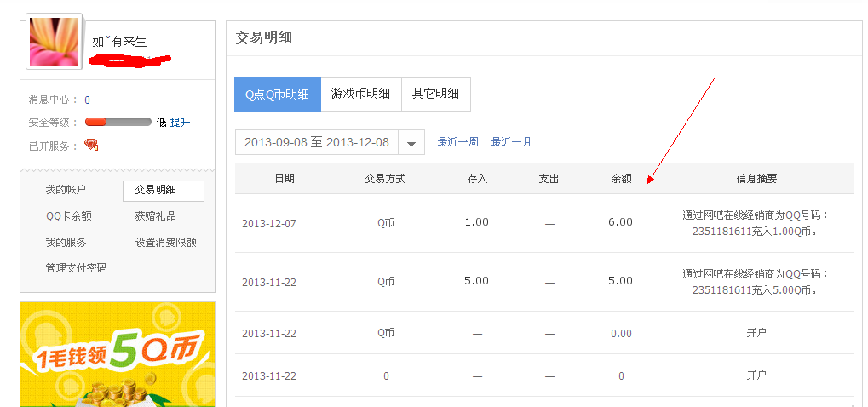Select date 2013-12-07 row cell
The width and height of the screenshot is (868, 407).
pyautogui.click(x=269, y=224)
